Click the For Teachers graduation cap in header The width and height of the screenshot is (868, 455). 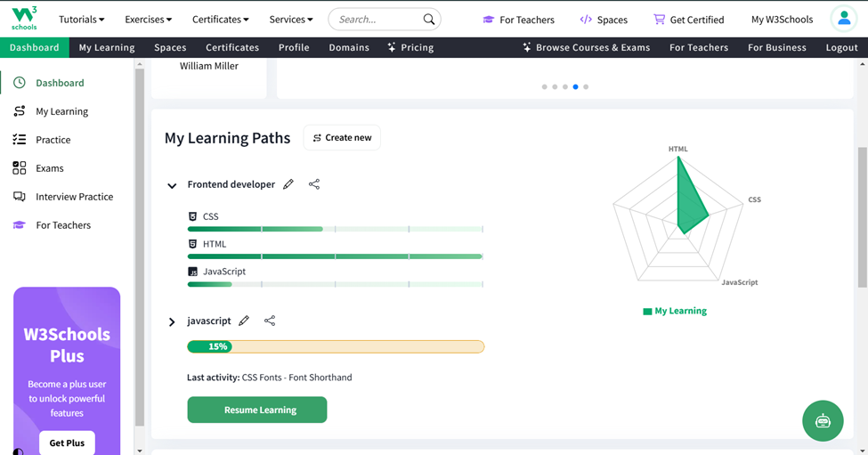point(488,20)
